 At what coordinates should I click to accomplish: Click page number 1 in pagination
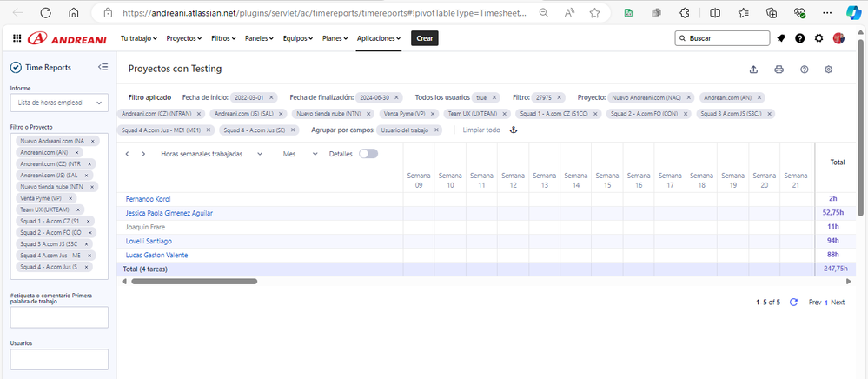[x=826, y=303]
